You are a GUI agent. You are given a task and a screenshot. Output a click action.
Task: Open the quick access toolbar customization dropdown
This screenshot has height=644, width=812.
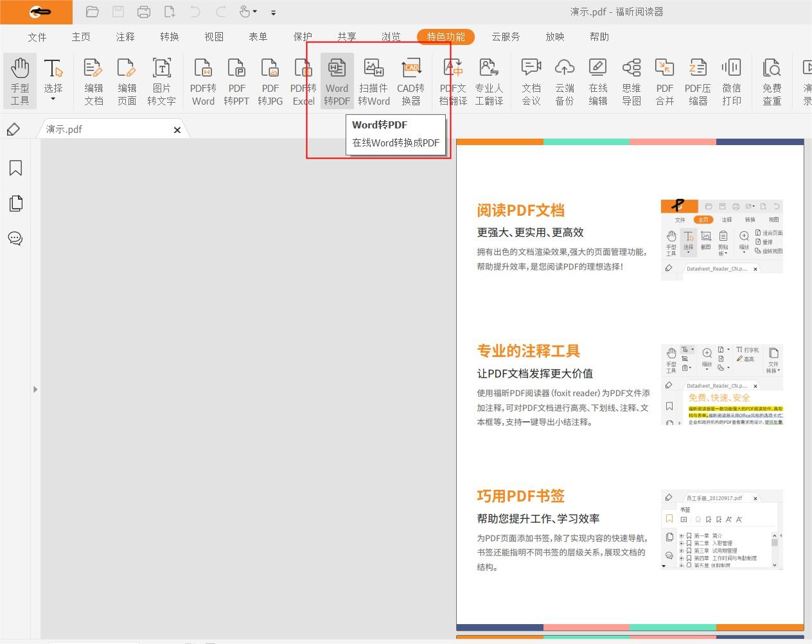coord(273,12)
